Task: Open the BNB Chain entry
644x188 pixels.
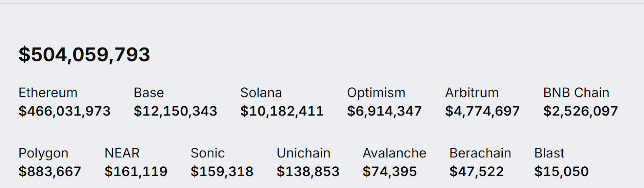Action: click(576, 93)
